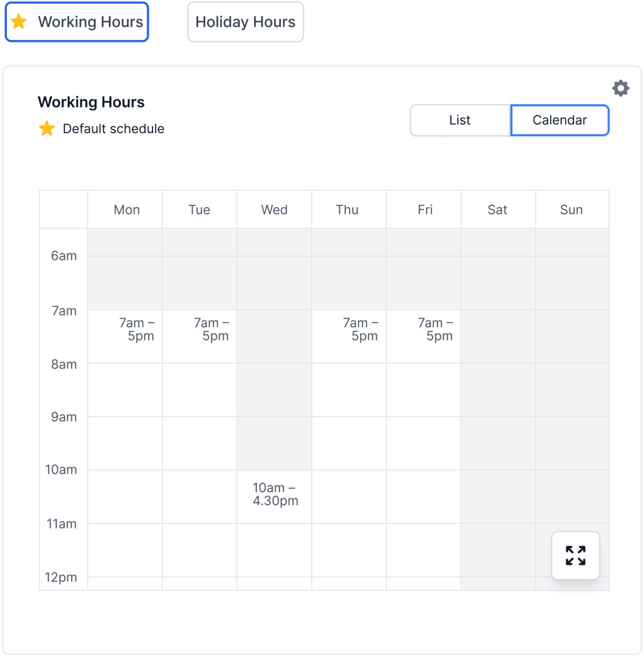Open settings with the gear icon

[x=621, y=88]
